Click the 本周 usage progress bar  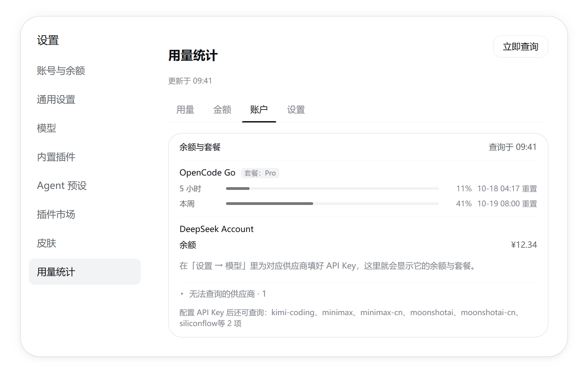(x=332, y=204)
